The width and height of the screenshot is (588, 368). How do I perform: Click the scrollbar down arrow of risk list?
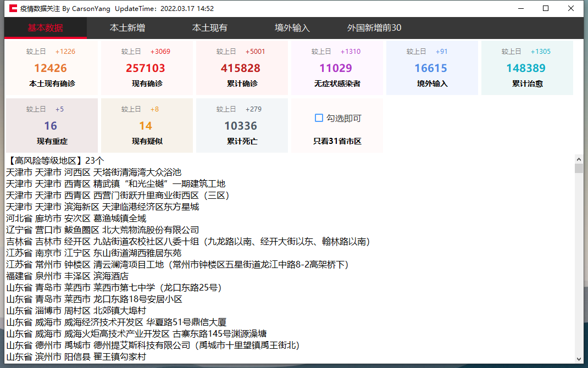tap(579, 359)
